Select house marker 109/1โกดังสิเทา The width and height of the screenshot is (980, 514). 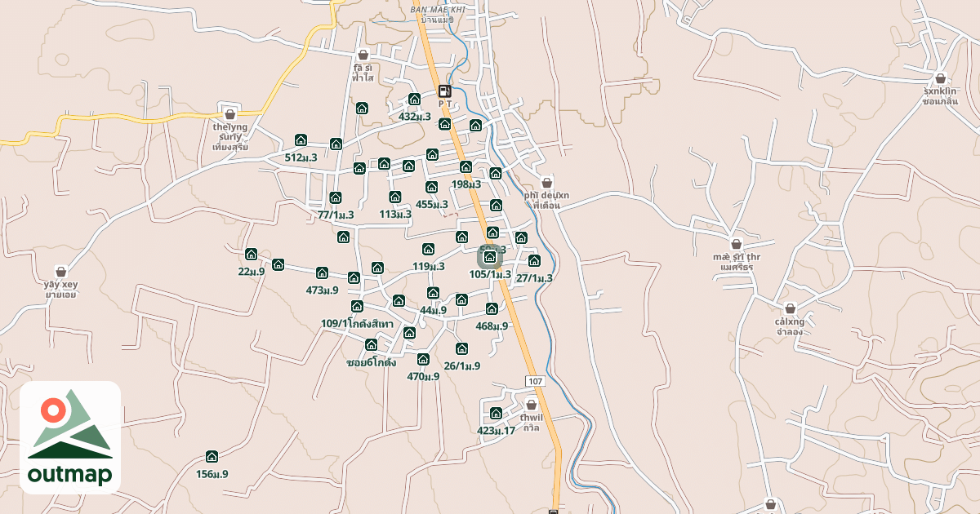[357, 306]
